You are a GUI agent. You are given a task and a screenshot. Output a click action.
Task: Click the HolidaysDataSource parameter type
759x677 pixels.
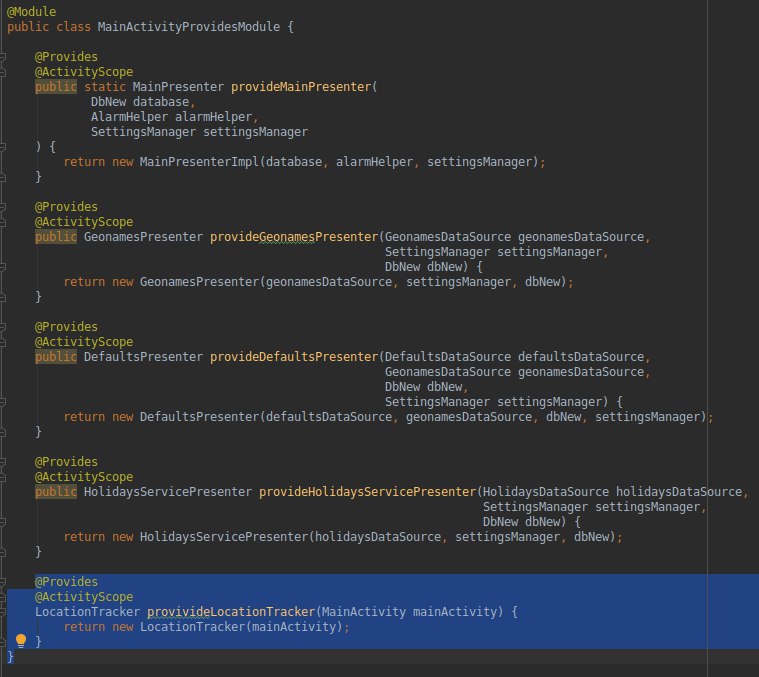coord(546,492)
